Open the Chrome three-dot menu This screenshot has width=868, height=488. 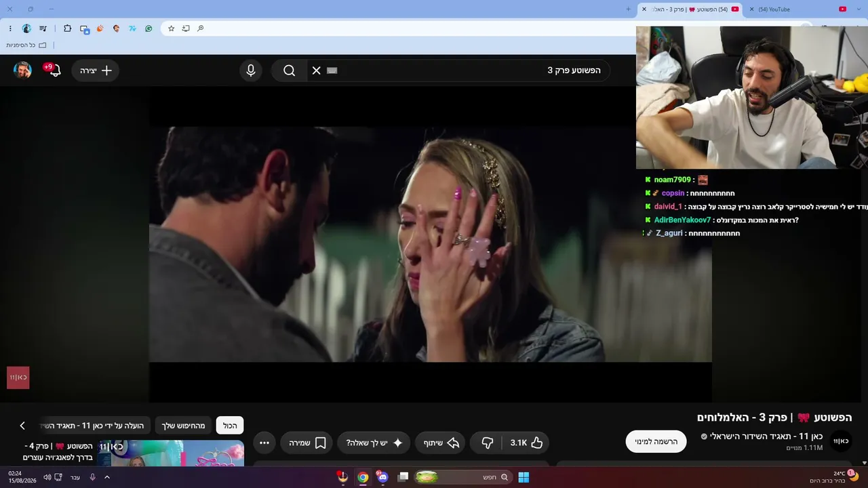tap(10, 28)
